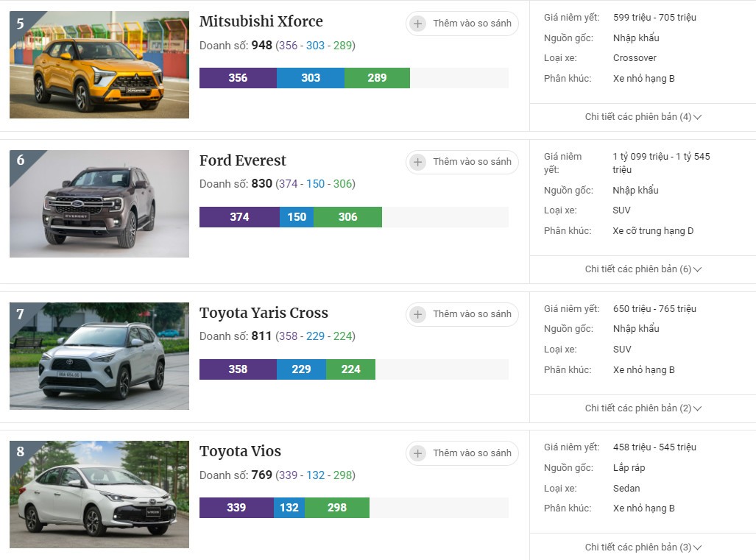This screenshot has width=756, height=560.
Task: Open the white Toyota Vios sedan photo
Action: pos(99,495)
